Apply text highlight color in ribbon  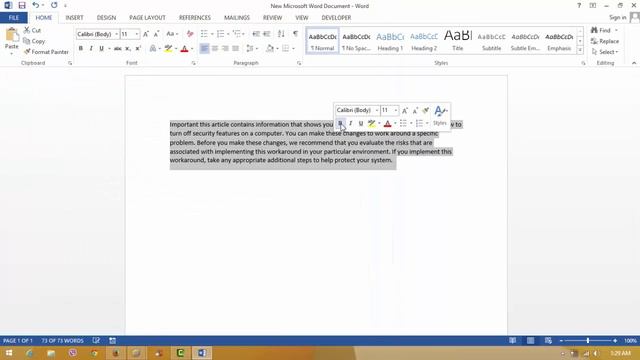coord(168,49)
